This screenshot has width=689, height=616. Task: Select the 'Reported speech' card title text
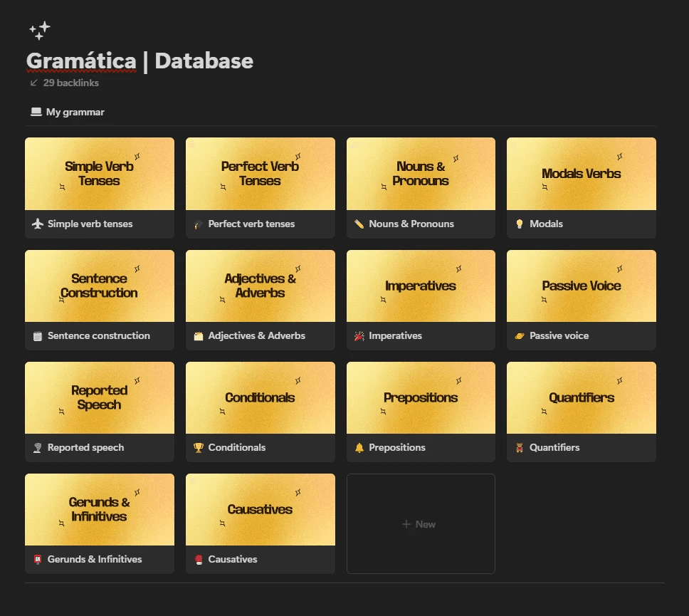click(x=85, y=447)
